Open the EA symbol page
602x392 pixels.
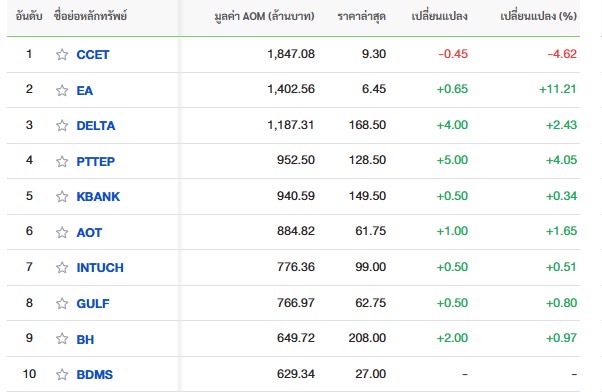pos(85,90)
